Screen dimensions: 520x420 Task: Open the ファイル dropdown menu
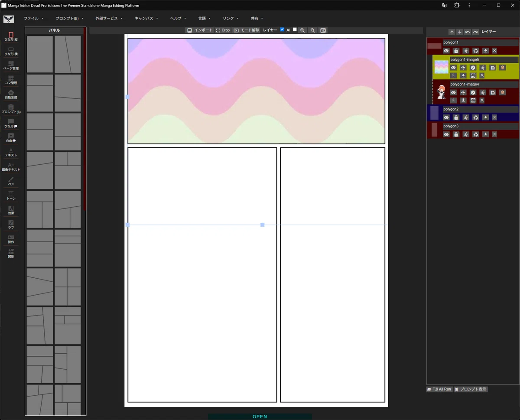33,18
